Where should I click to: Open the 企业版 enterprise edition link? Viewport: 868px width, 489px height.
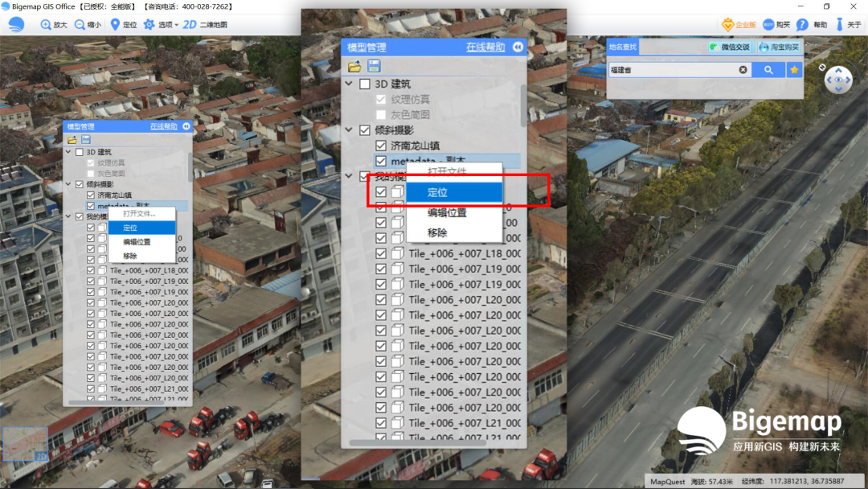[739, 25]
